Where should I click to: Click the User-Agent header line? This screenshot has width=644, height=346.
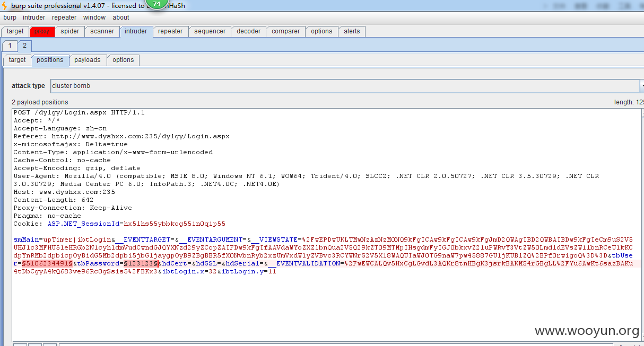click(306, 180)
